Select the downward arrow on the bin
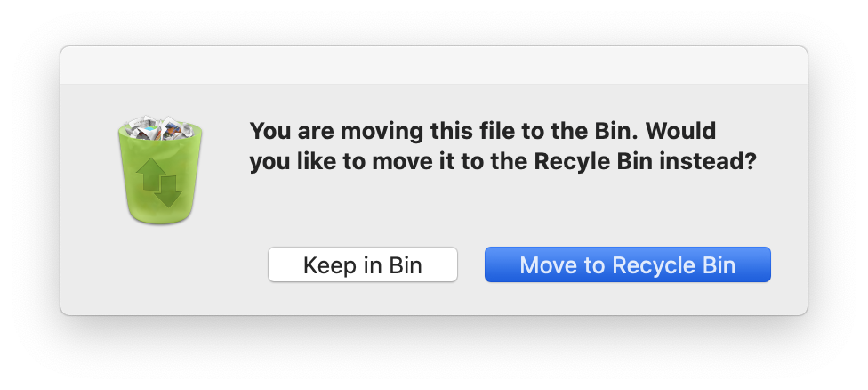Image resolution: width=868 pixels, height=390 pixels. tap(169, 191)
